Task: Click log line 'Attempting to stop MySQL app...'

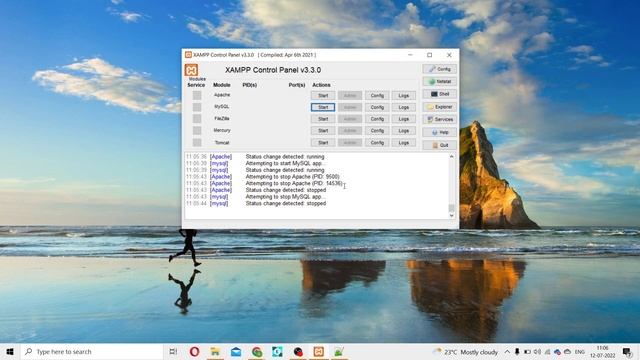Action: [x=286, y=197]
